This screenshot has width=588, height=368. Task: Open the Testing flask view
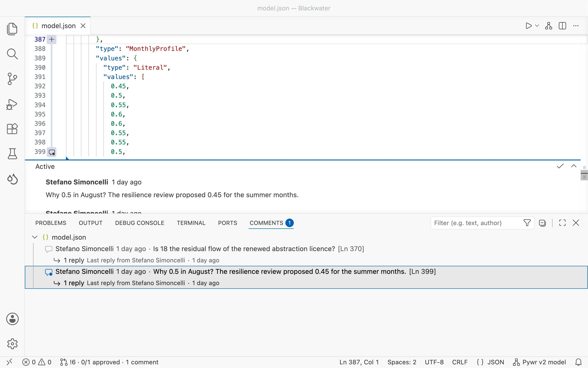click(x=12, y=153)
